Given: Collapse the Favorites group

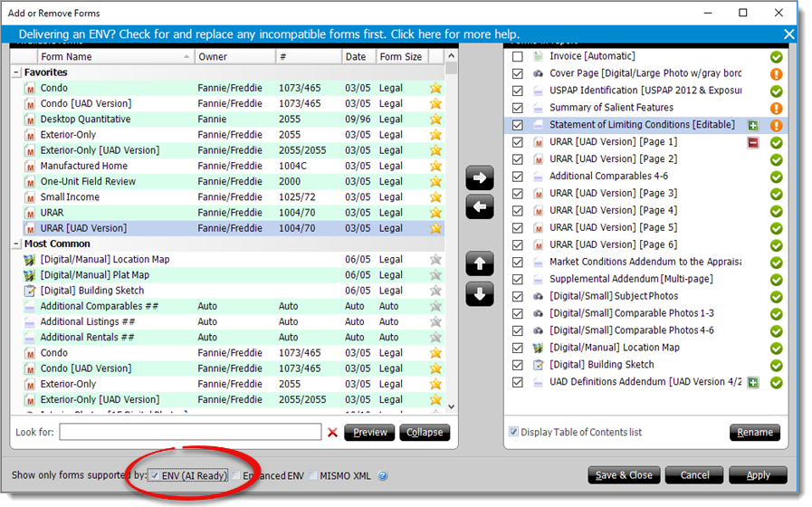Looking at the screenshot, I should click(16, 72).
